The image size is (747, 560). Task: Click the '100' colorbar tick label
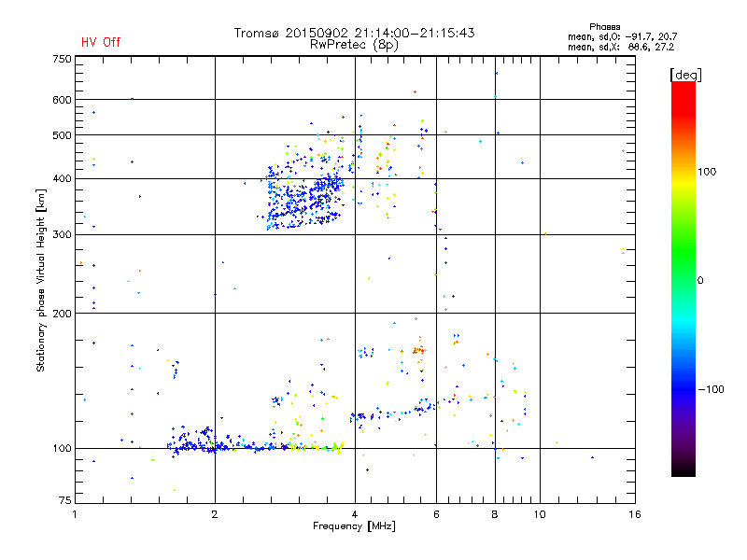(x=707, y=172)
